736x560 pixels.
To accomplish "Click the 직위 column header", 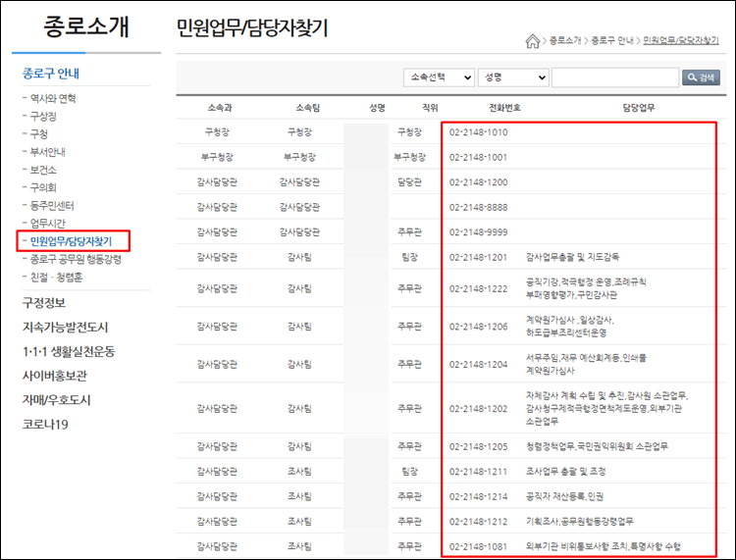I will [430, 108].
